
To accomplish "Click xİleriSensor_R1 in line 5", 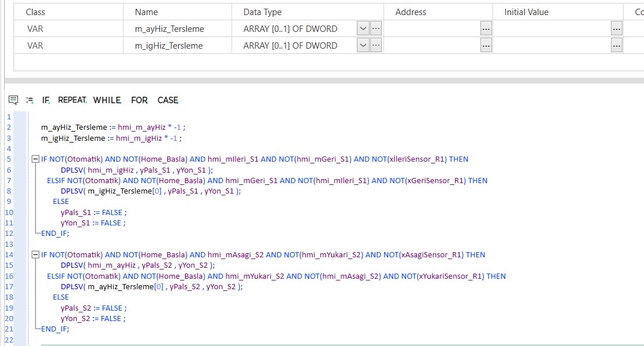I will (x=417, y=159).
